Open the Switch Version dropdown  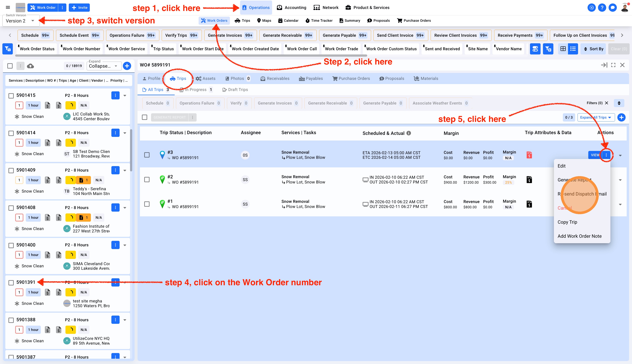(21, 21)
